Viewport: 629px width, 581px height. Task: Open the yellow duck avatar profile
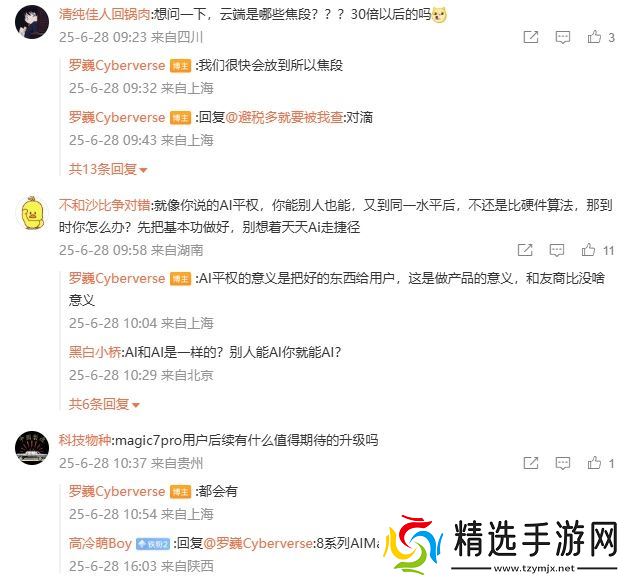pos(32,213)
